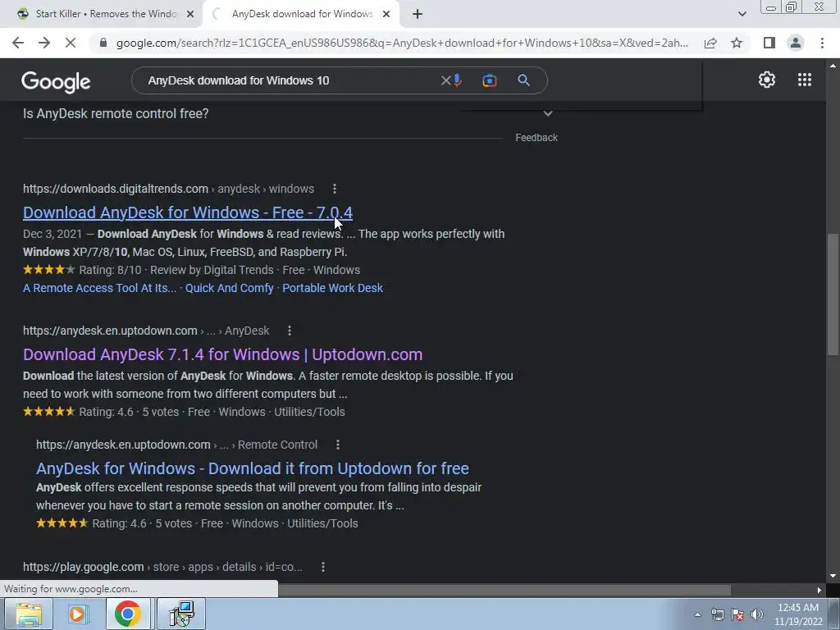
Task: Open Windows Media Player from the taskbar
Action: click(x=78, y=614)
